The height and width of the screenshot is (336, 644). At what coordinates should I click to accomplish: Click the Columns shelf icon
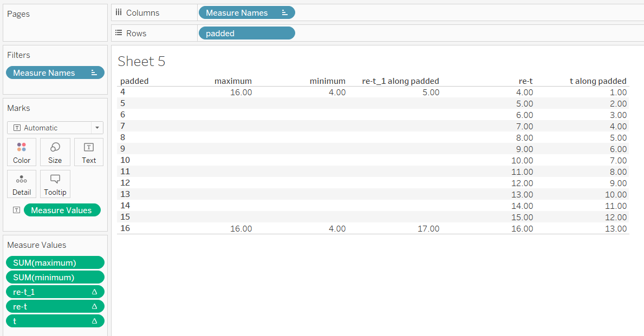pos(119,12)
